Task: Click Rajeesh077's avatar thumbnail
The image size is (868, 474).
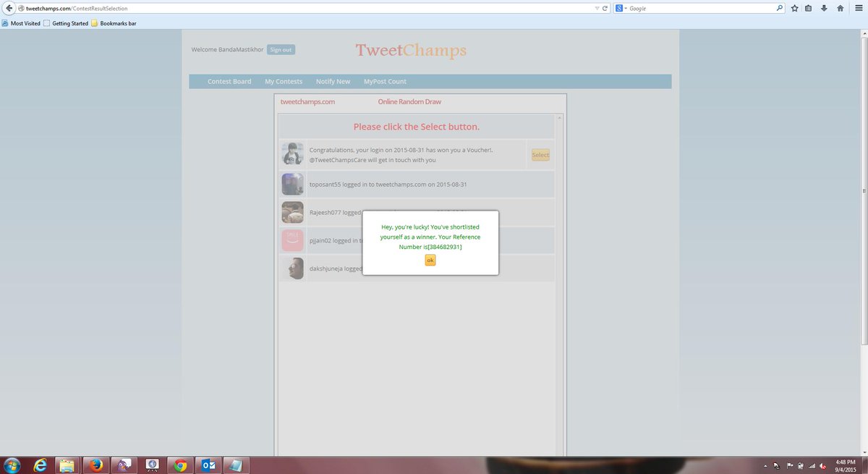Action: point(292,212)
